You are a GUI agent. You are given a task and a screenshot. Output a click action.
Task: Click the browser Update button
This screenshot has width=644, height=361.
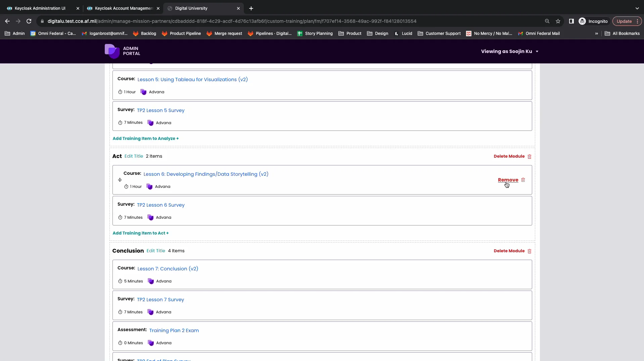(x=627, y=21)
